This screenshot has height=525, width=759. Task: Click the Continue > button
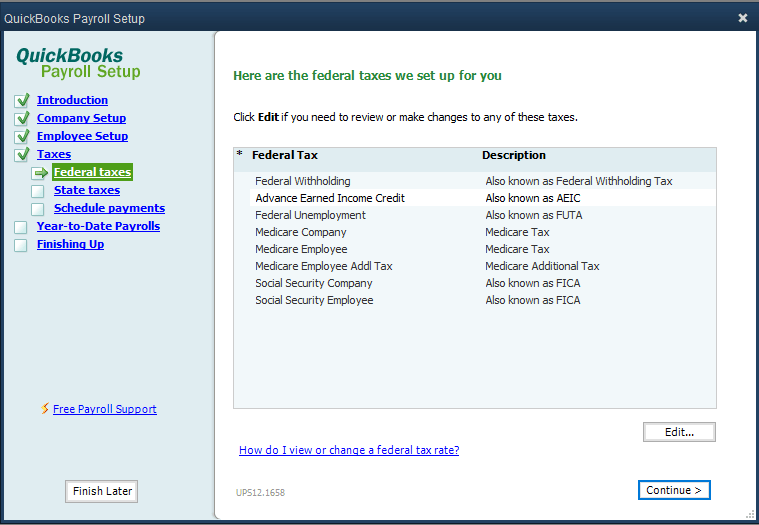point(674,490)
